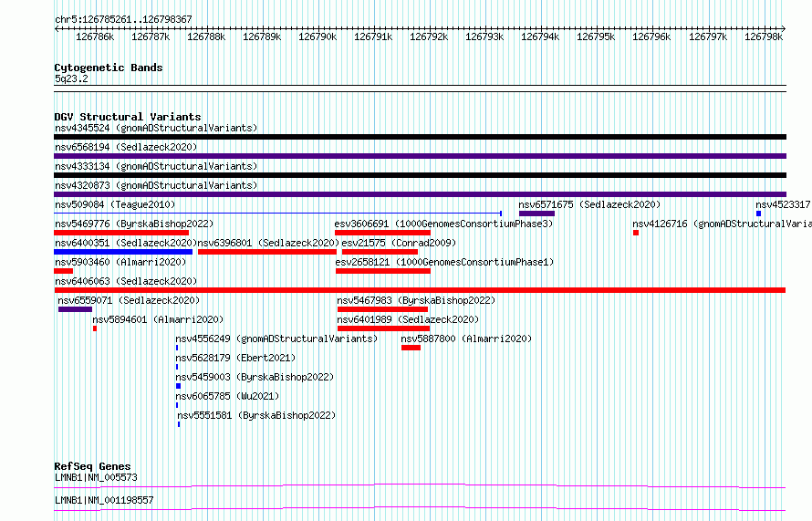Viewport: 812px width, 521px height.
Task: Open the nsv509084 (Teague2010) label
Action: tap(115, 204)
